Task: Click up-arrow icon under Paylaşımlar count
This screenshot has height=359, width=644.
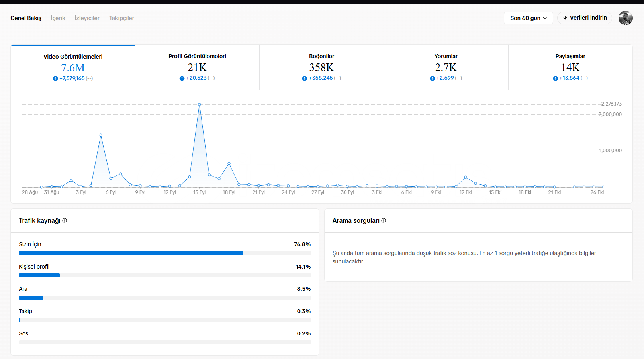Action: coord(556,78)
